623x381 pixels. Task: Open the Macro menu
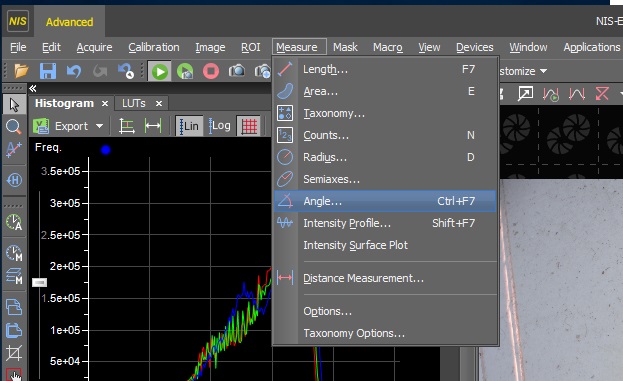[x=387, y=47]
